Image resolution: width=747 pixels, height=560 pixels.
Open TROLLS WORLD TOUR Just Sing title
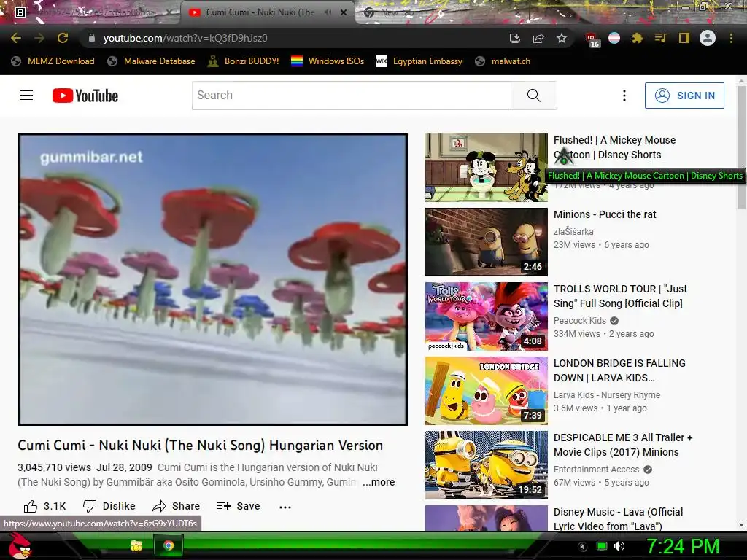coord(620,296)
